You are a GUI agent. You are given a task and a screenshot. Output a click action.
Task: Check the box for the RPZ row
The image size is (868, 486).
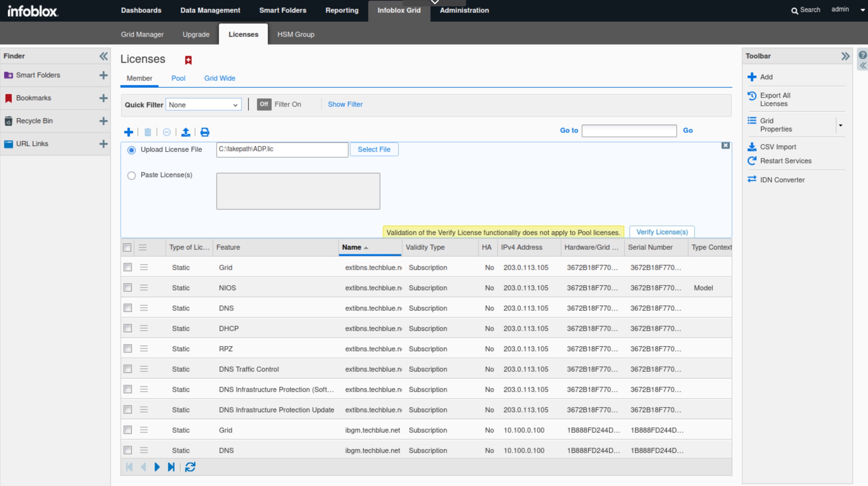tap(127, 348)
